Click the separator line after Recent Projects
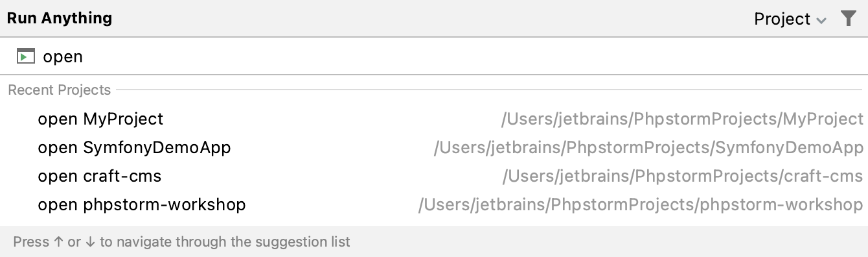The height and width of the screenshot is (257, 868). click(x=489, y=90)
